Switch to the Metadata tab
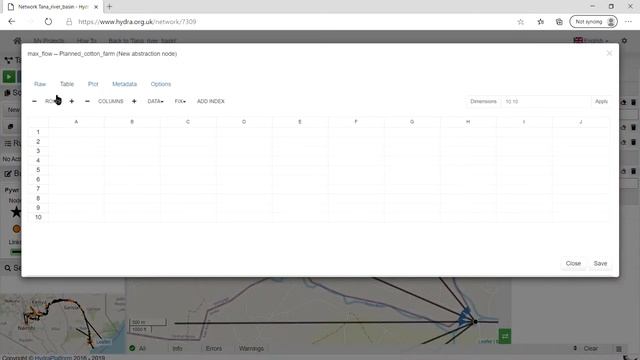Image resolution: width=640 pixels, height=360 pixels. click(x=124, y=84)
